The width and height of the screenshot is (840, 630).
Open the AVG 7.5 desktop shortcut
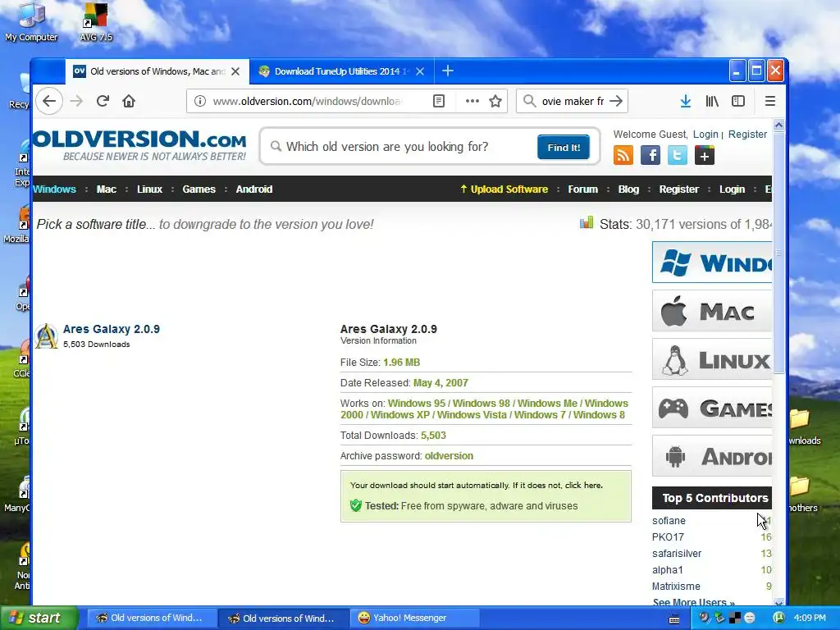point(96,22)
